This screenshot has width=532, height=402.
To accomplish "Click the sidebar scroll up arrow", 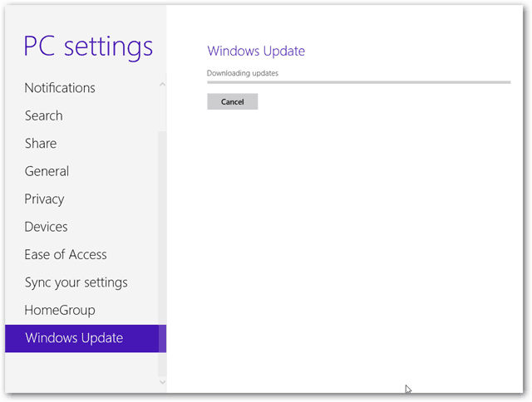I will pos(162,84).
